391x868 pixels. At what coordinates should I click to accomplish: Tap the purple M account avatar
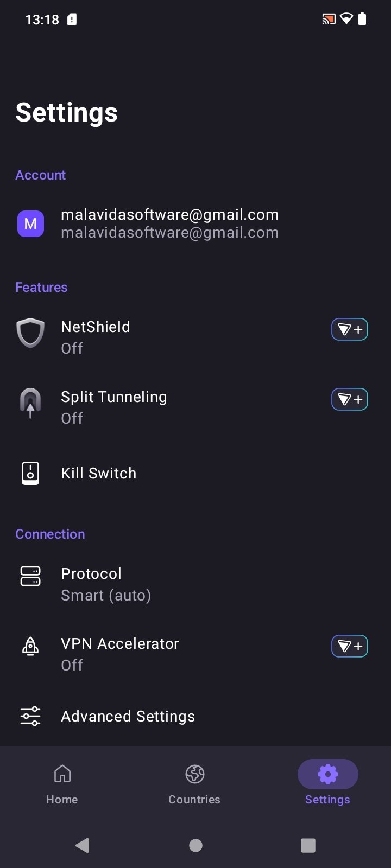(30, 224)
